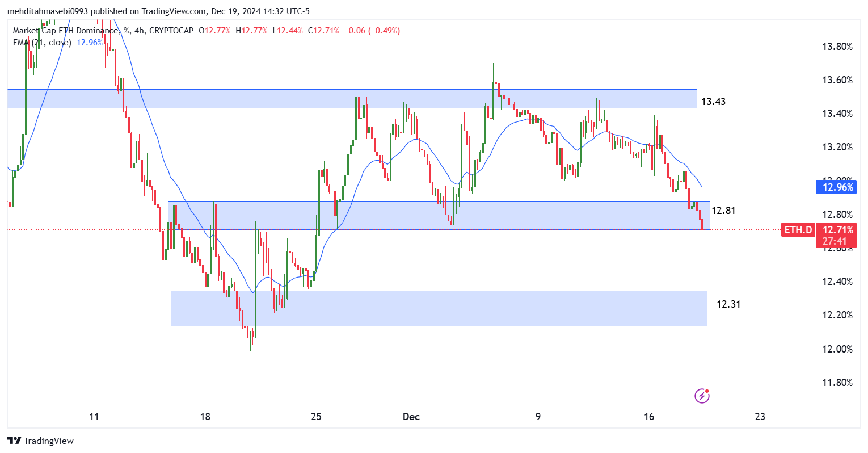Click the change value −0.06 (−0.49%)
This screenshot has height=453, width=868.
(372, 31)
